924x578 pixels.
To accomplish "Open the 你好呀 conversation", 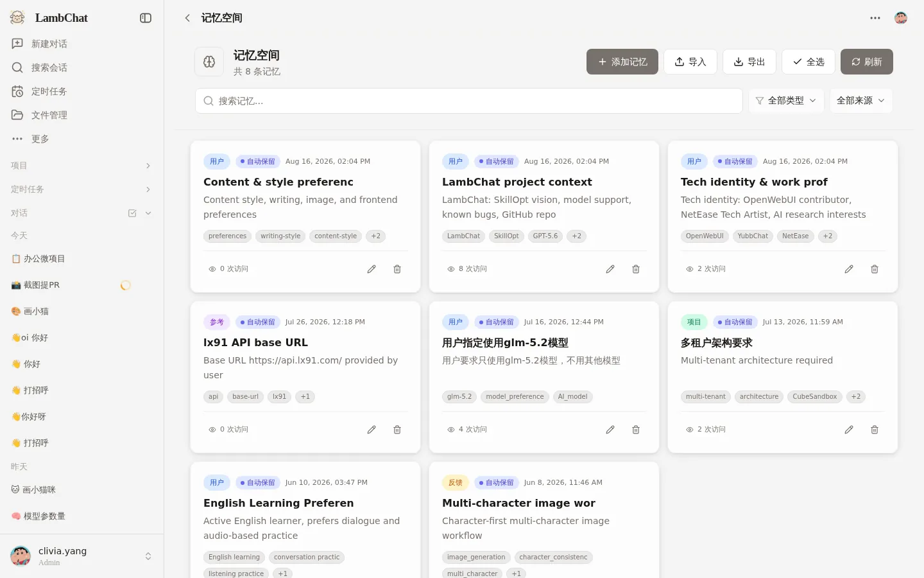I will click(81, 417).
